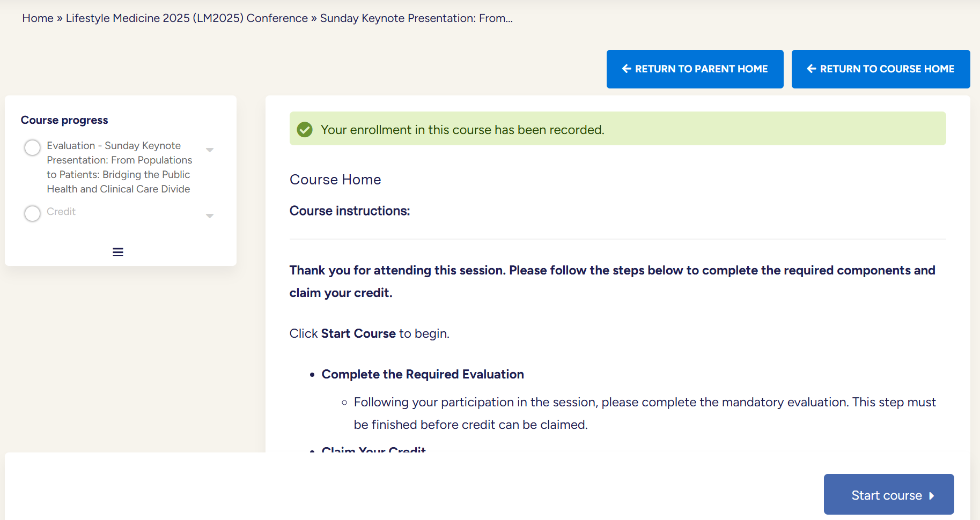
Task: Click the right arrow on Start course
Action: (x=932, y=496)
